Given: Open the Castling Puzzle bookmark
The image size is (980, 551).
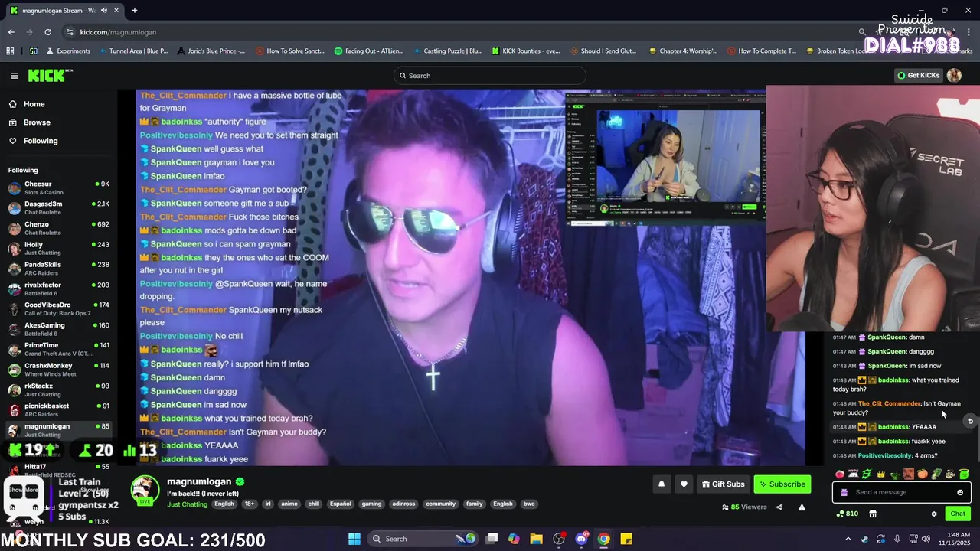Looking at the screenshot, I should tap(448, 51).
